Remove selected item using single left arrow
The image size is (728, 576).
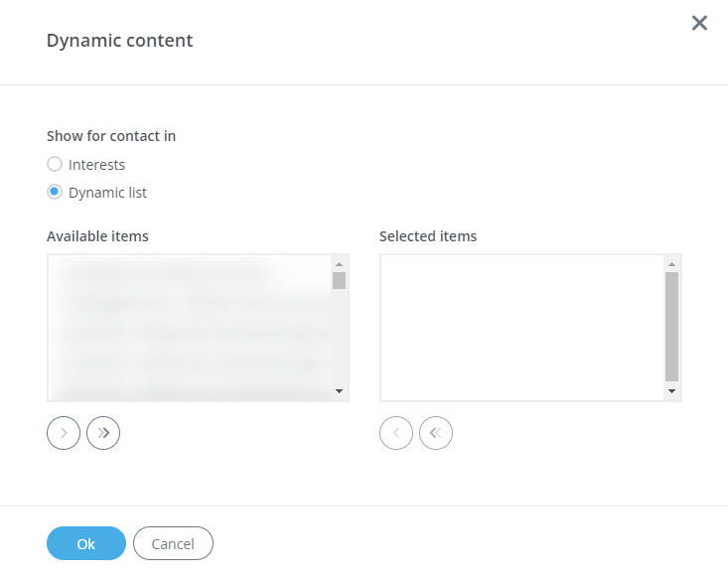[396, 433]
